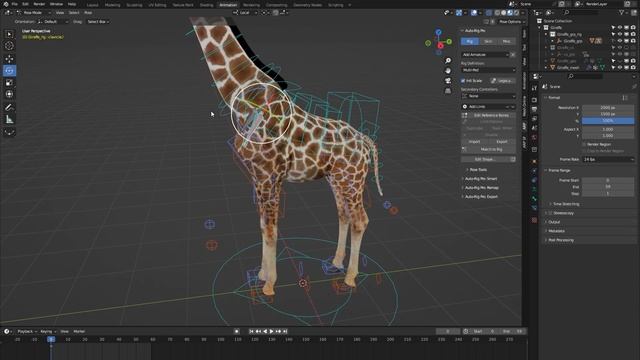Activate the Annotate pencil tool
The width and height of the screenshot is (640, 360).
(9, 107)
